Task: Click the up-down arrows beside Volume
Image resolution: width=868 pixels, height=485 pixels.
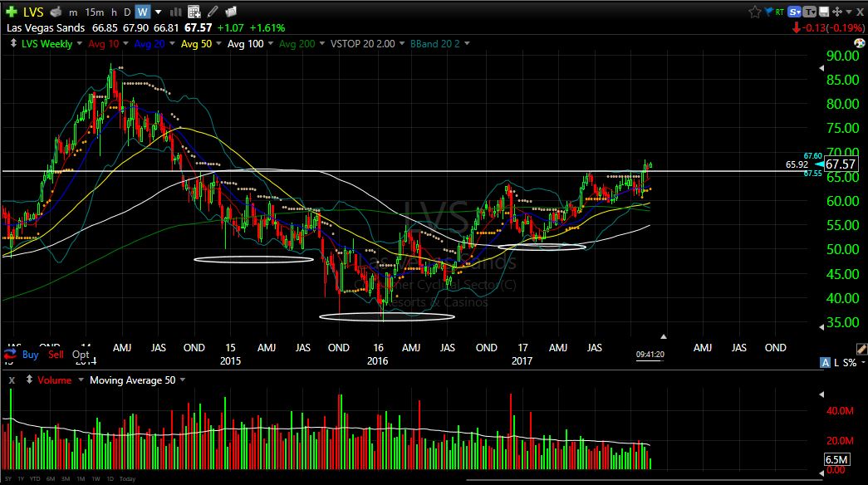Action: pos(29,380)
